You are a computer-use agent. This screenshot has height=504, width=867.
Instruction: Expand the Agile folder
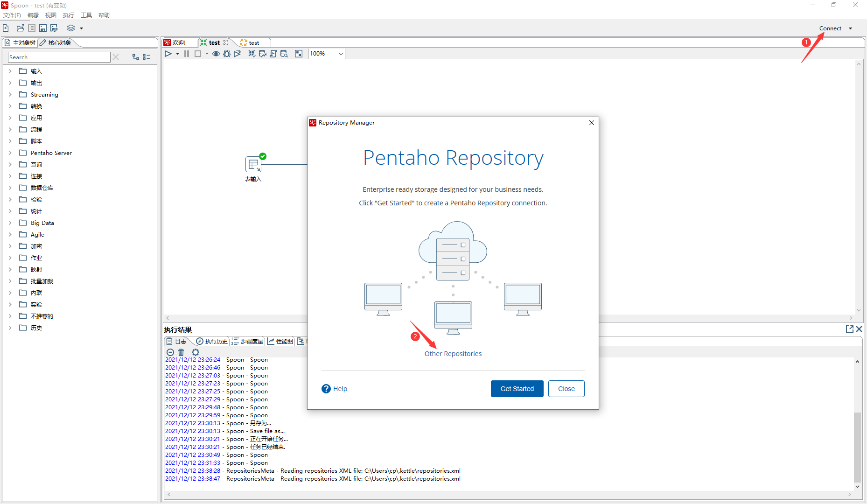click(x=10, y=234)
